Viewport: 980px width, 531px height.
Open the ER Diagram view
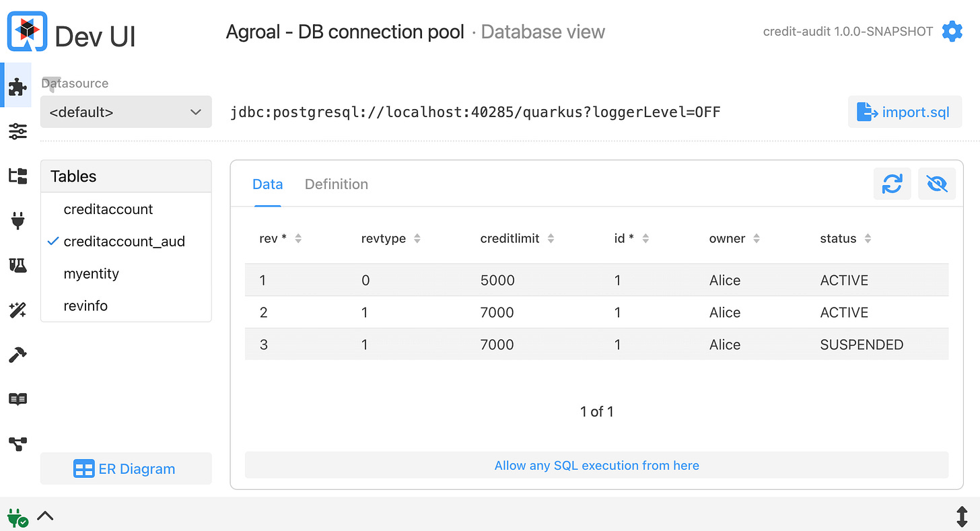(126, 468)
